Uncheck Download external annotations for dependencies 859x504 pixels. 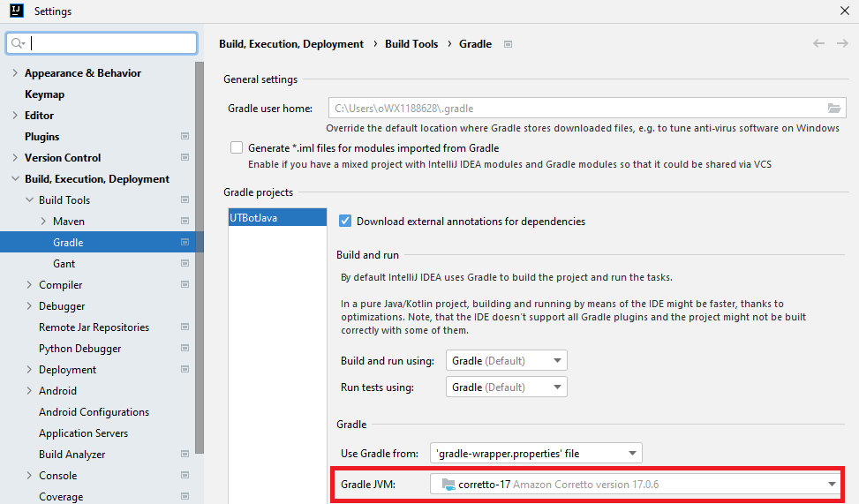(345, 222)
